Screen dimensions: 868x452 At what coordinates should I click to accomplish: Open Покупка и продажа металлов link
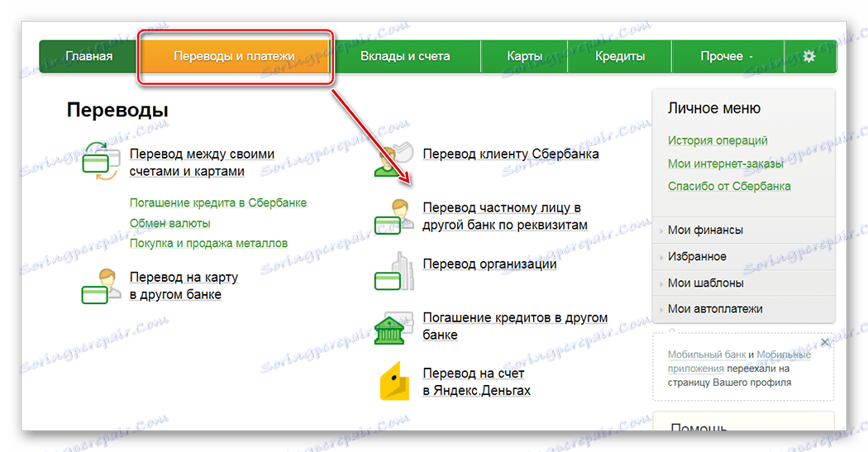(x=208, y=244)
